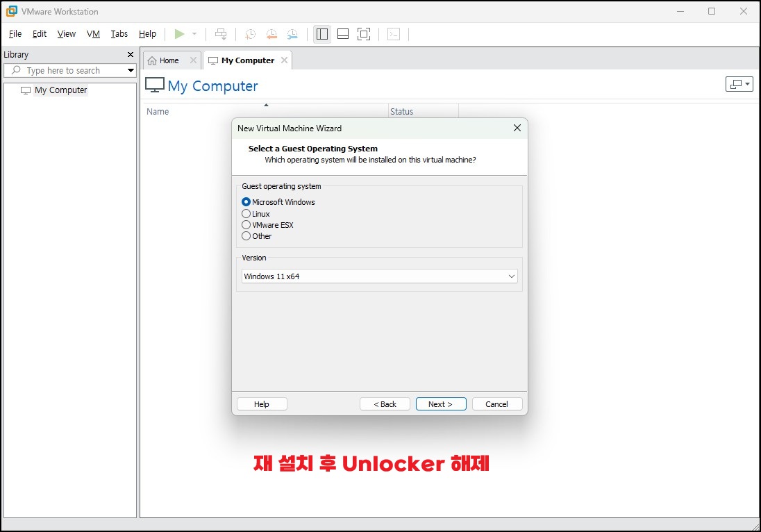Click Next > to continue wizard
The image size is (761, 532).
(x=441, y=404)
